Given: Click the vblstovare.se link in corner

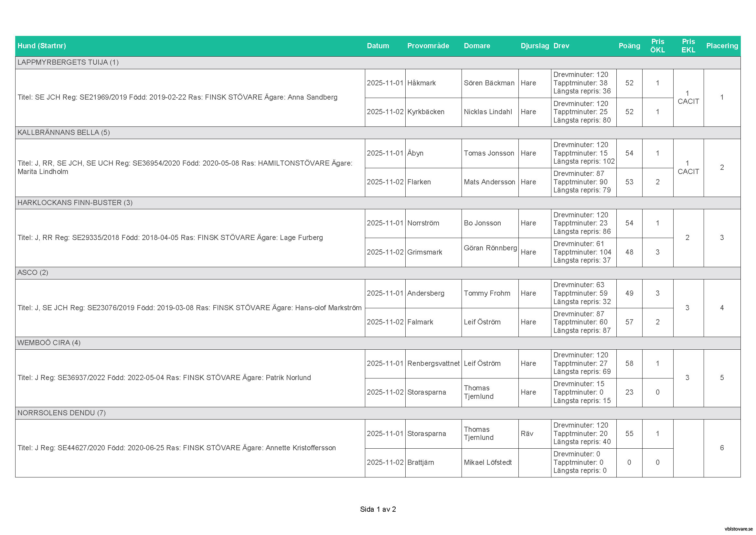Looking at the screenshot, I should coord(738,529).
